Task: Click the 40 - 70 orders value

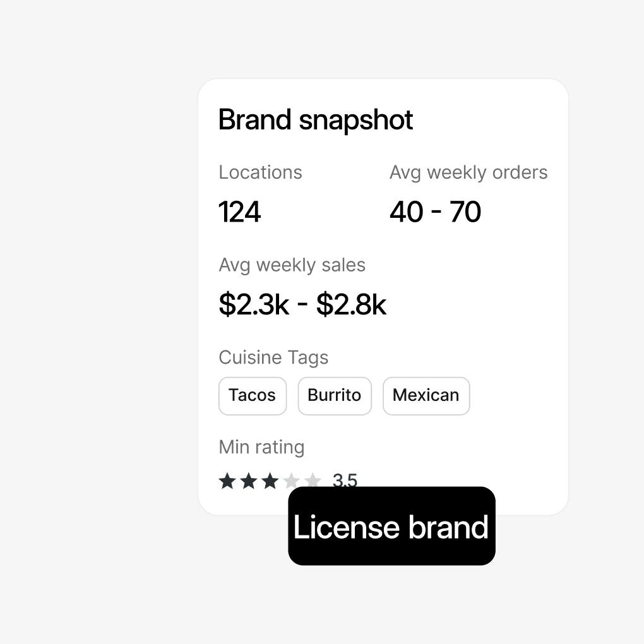Action: pyautogui.click(x=435, y=212)
